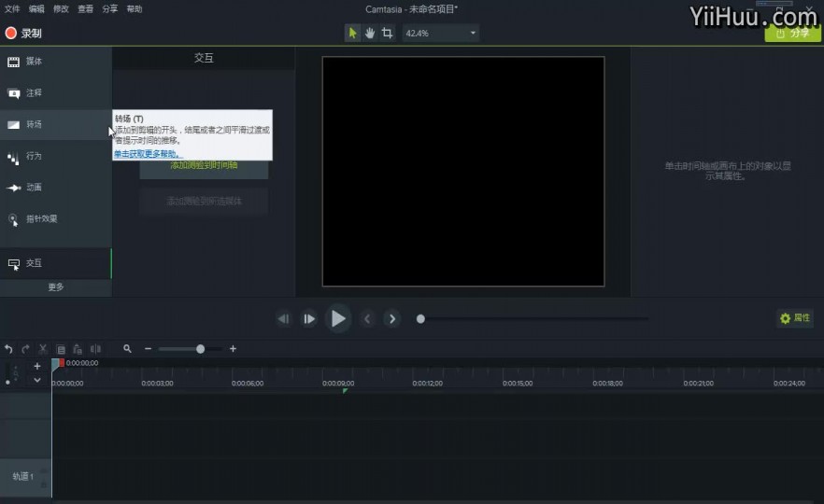Open the 转场 transitions tab

[56, 124]
